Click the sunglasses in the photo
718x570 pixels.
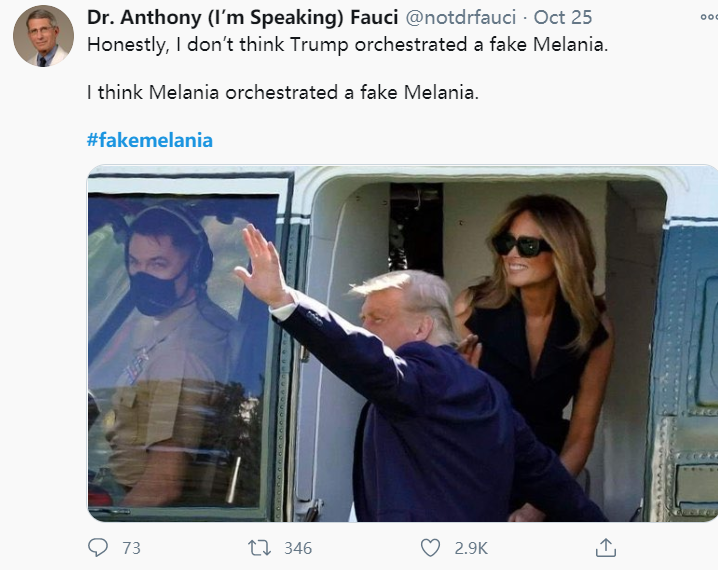pos(520,245)
